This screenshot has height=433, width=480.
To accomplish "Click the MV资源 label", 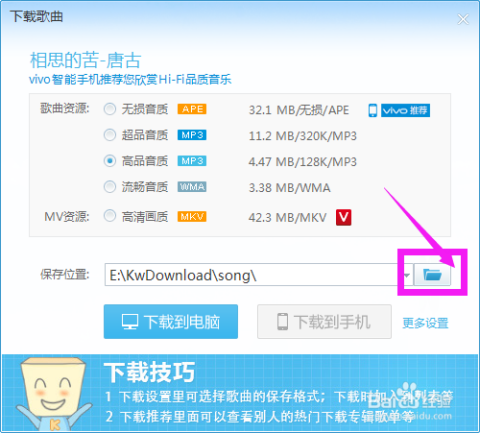I will (67, 217).
